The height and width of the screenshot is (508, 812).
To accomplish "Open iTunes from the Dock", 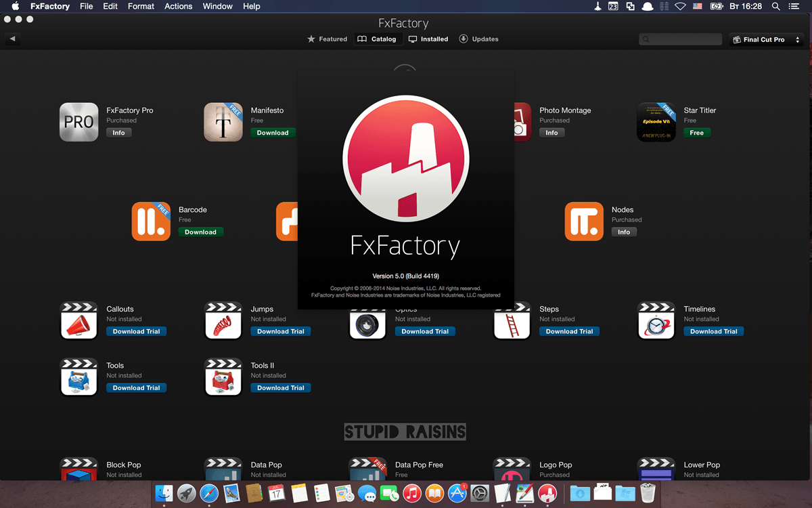I will click(412, 493).
